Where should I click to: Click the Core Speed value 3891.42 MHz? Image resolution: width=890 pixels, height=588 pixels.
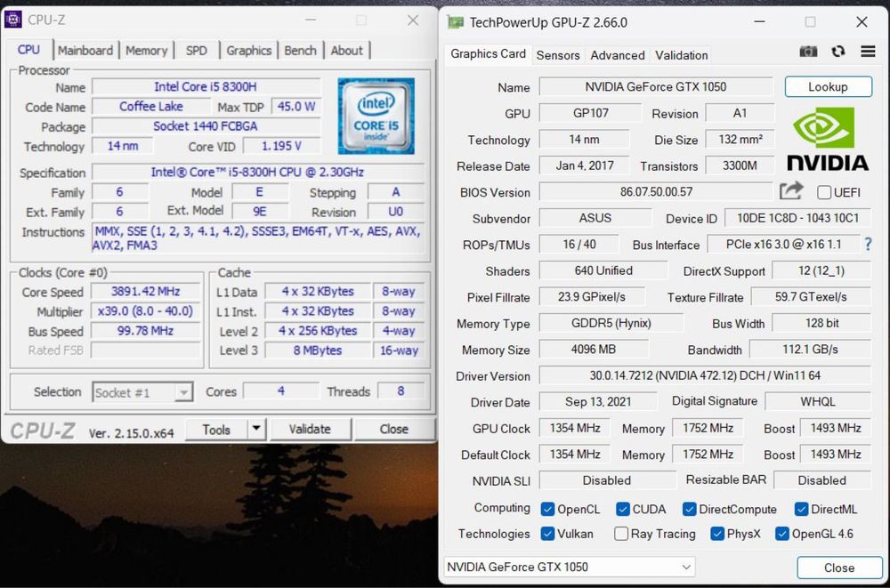tap(145, 292)
